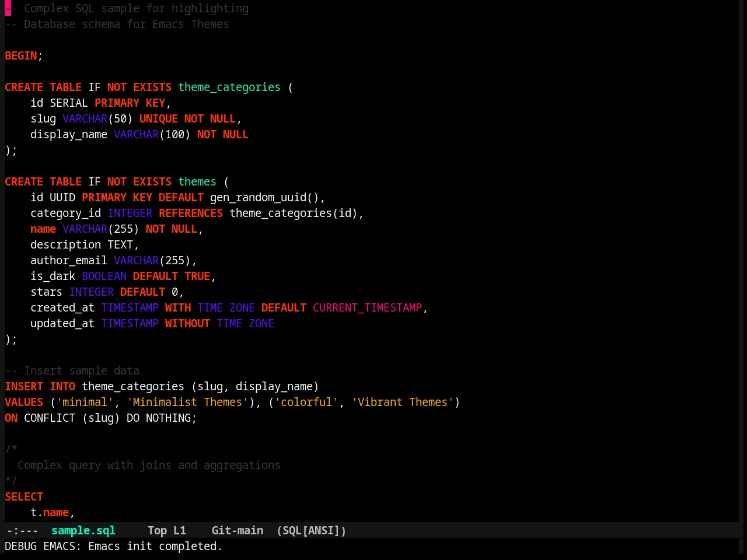Screen dimensions: 747x560
Task: Click 'Complex query with joins and aggregations' comment
Action: (x=149, y=465)
